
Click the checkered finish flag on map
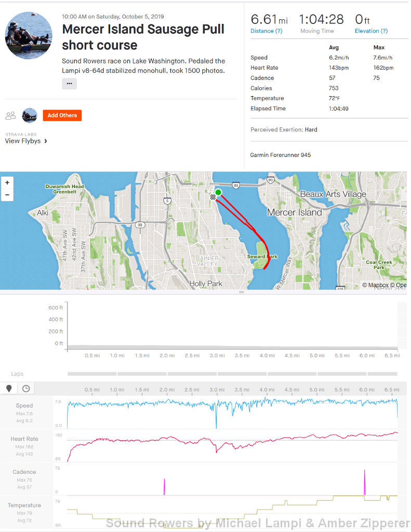coord(213,197)
